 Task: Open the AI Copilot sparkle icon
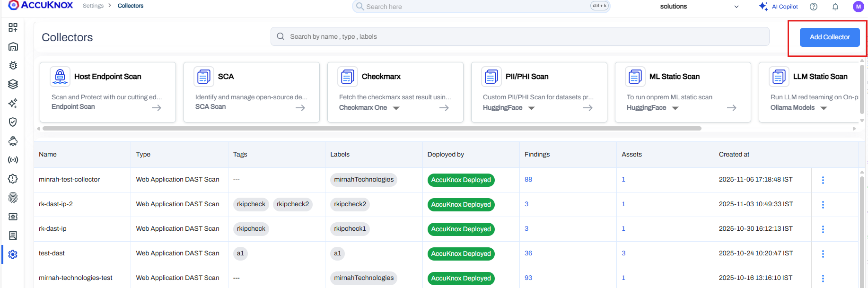point(763,7)
